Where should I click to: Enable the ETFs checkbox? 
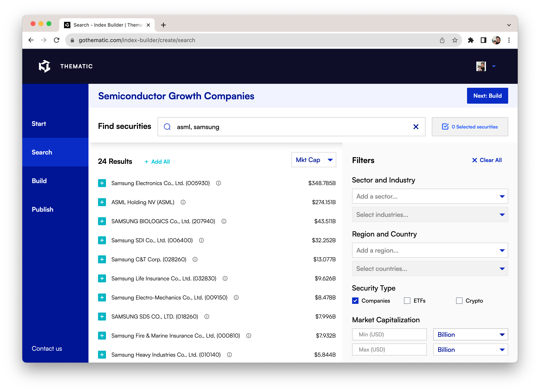tap(407, 301)
